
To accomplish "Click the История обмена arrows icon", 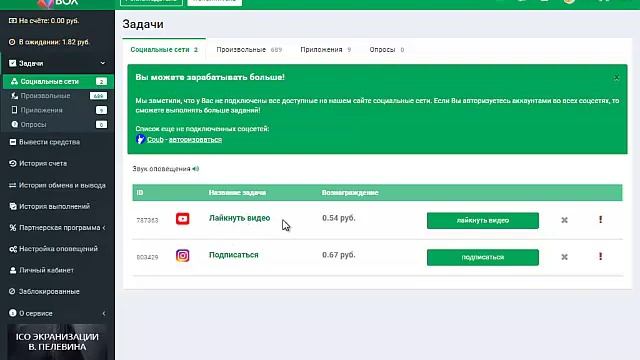I will pyautogui.click(x=13, y=185).
